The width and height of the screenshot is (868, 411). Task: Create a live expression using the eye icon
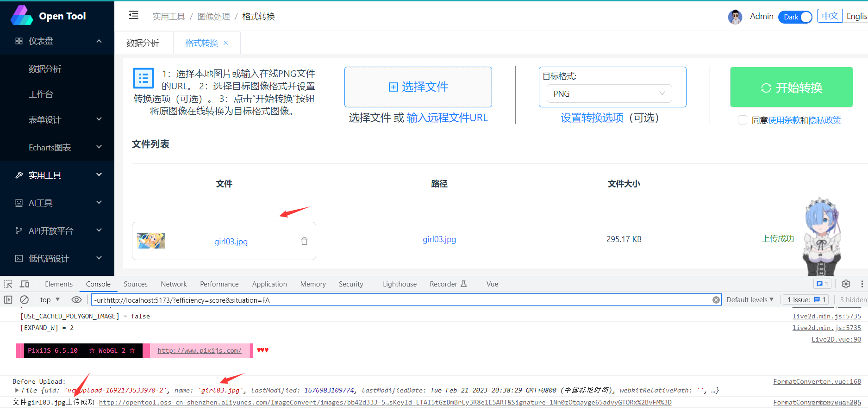pos(77,299)
